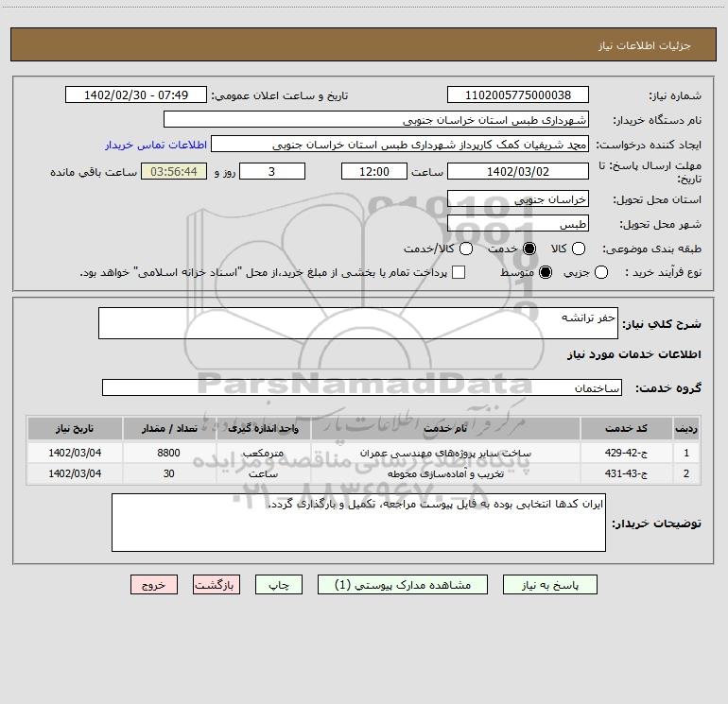
Task: Click the پاسخ به نیاز button
Action: (x=549, y=585)
